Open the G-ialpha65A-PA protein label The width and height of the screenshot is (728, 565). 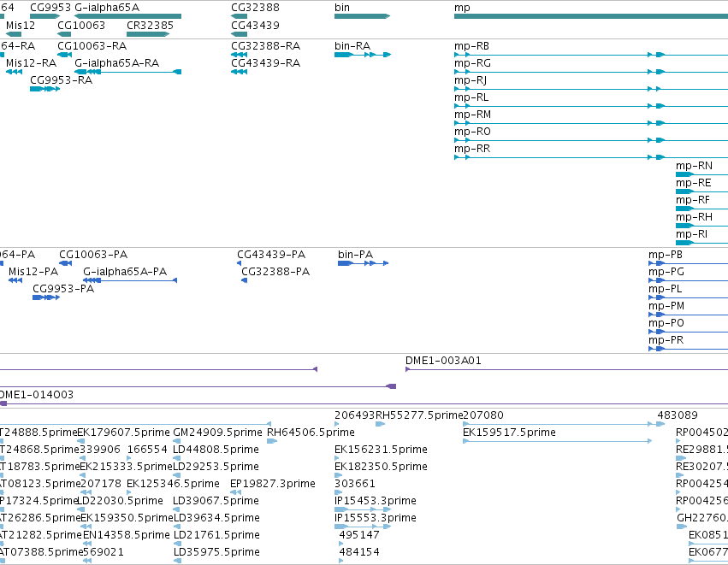(125, 272)
